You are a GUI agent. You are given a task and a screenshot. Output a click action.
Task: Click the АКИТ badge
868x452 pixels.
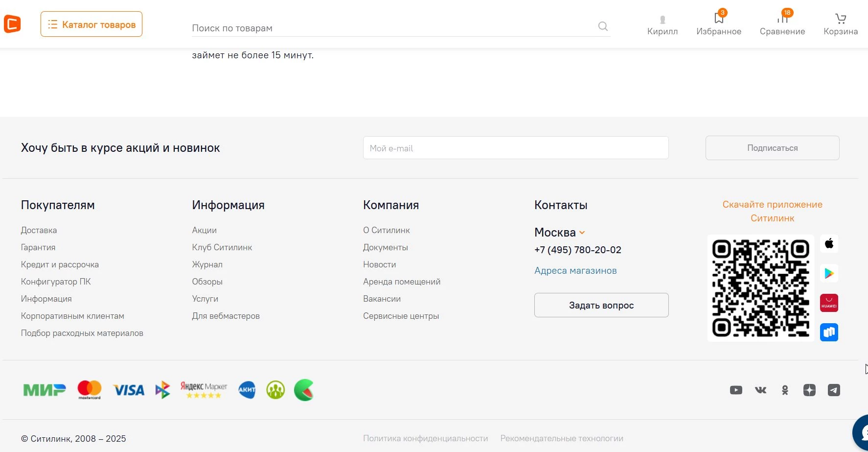click(247, 390)
